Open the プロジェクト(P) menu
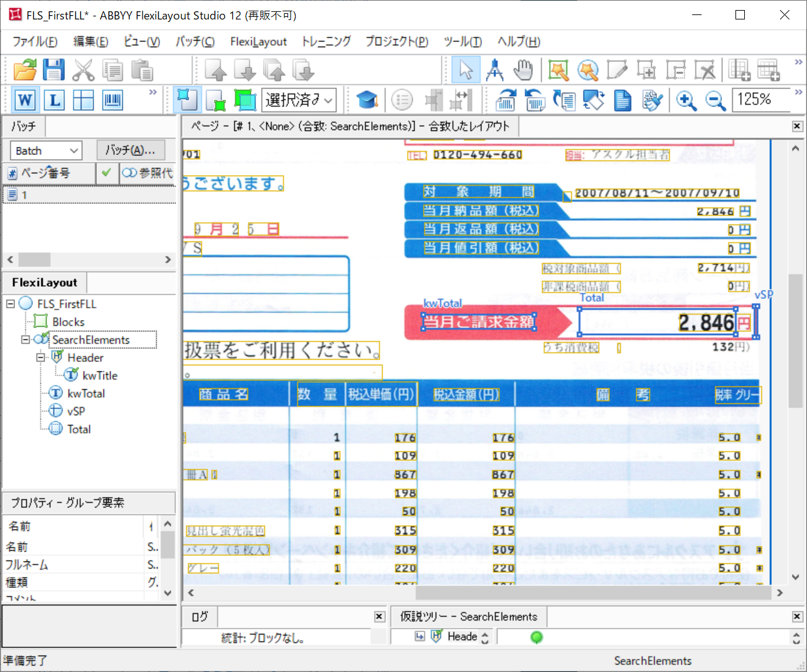807x672 pixels. pyautogui.click(x=397, y=41)
